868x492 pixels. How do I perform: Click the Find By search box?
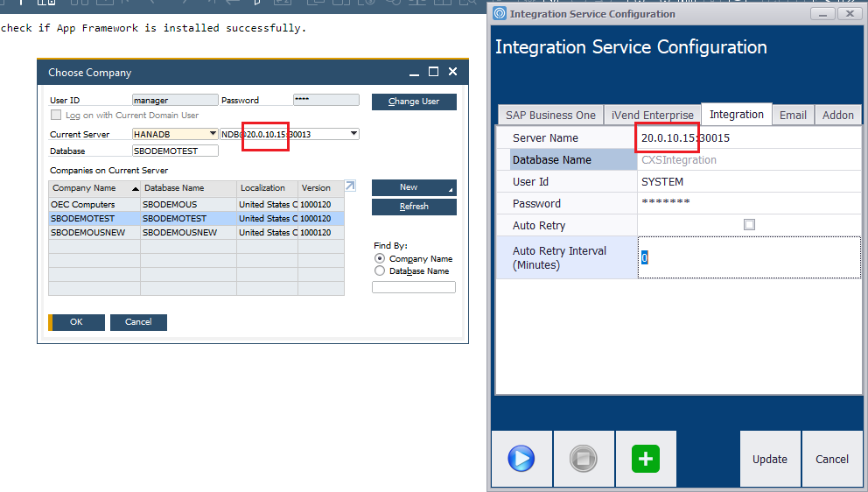click(x=414, y=287)
